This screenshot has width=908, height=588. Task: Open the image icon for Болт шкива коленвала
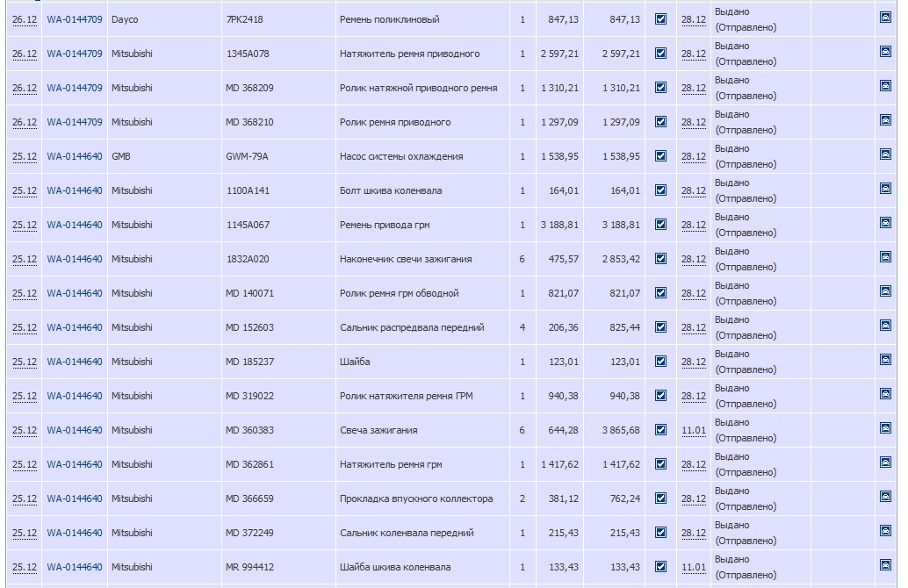pos(885,188)
